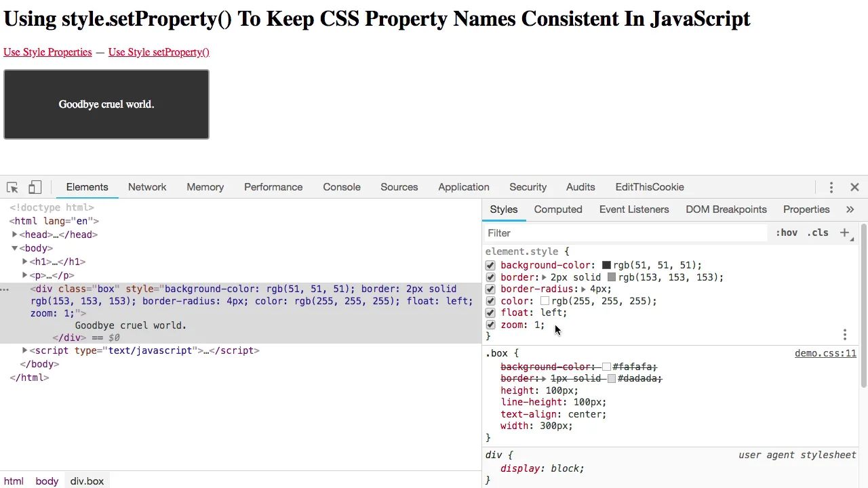Toggle the device toolbar icon

point(35,187)
